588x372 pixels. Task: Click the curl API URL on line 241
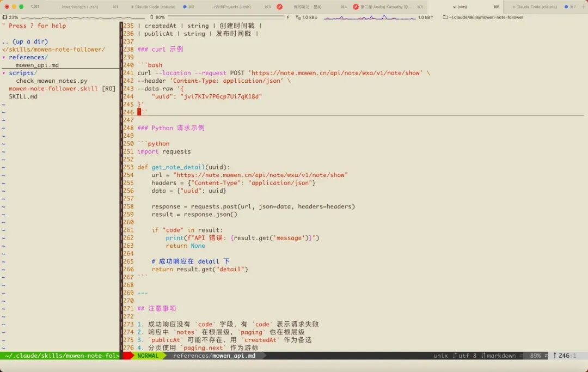point(335,73)
